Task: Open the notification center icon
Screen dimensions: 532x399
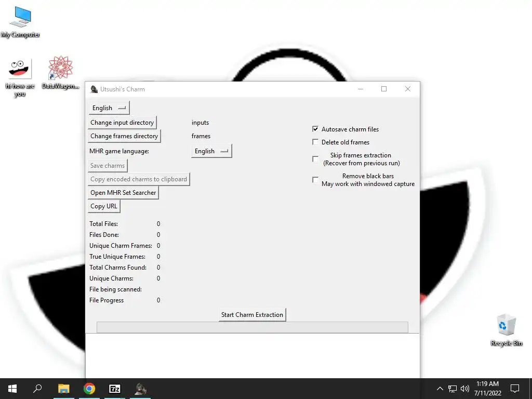Action: point(515,389)
